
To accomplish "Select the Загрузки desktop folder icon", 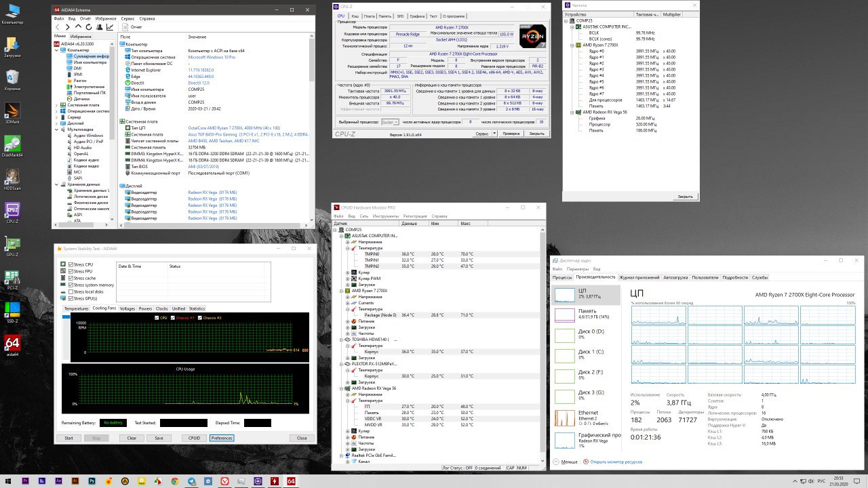I will click(12, 46).
